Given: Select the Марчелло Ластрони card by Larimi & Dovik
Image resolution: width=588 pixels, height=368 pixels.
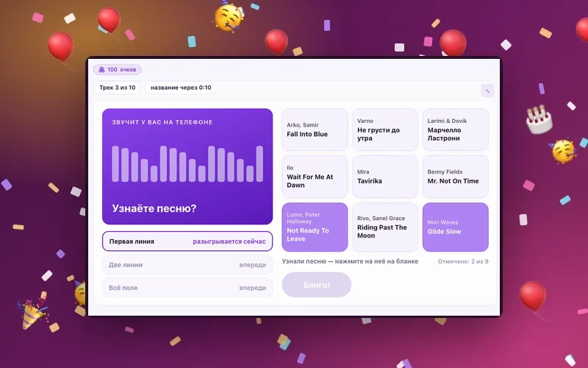Looking at the screenshot, I should (x=455, y=130).
